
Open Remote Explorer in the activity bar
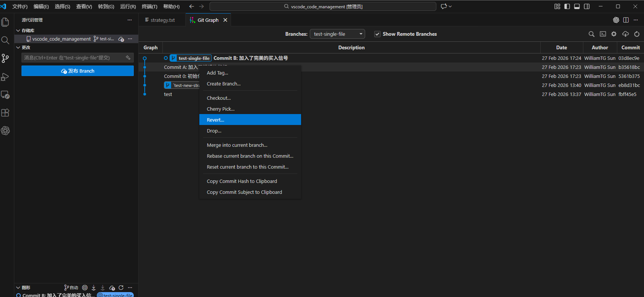(5, 95)
